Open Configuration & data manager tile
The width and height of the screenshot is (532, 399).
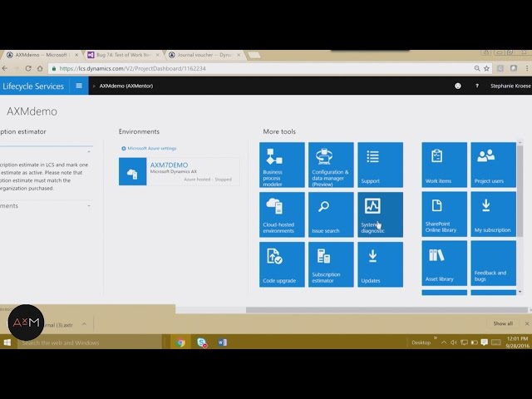(331, 165)
